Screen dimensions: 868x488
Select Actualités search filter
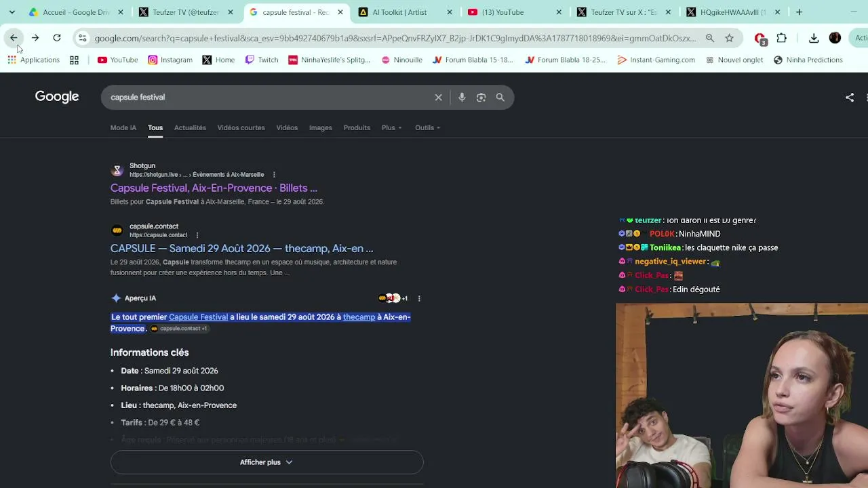click(x=190, y=127)
